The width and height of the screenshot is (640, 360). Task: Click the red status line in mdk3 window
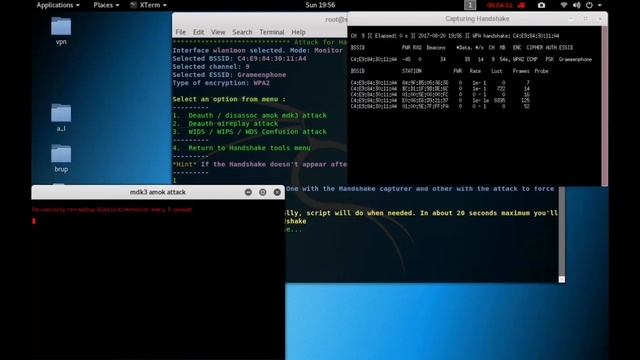111,210
